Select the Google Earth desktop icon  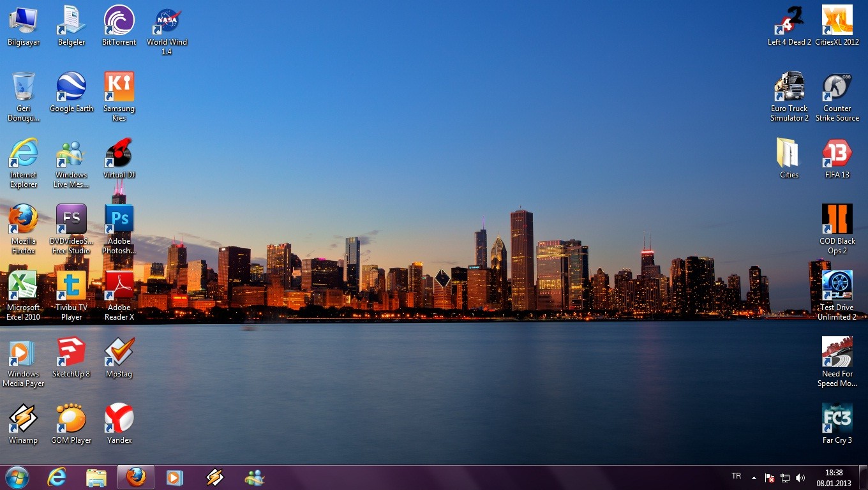(71, 93)
